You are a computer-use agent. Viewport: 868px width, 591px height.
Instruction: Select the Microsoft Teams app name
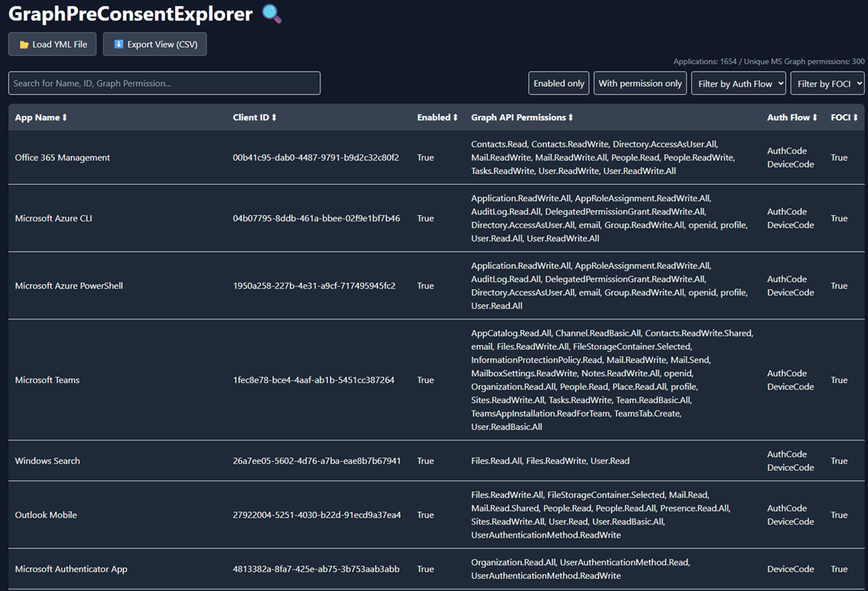pyautogui.click(x=47, y=380)
